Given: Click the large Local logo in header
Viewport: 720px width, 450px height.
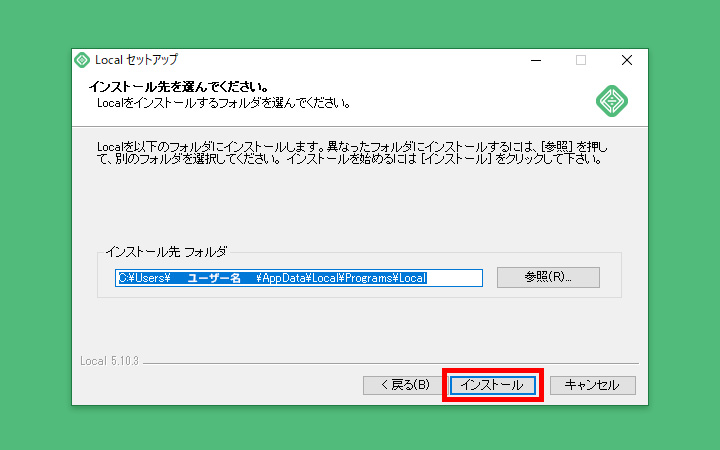Looking at the screenshot, I should click(x=612, y=101).
